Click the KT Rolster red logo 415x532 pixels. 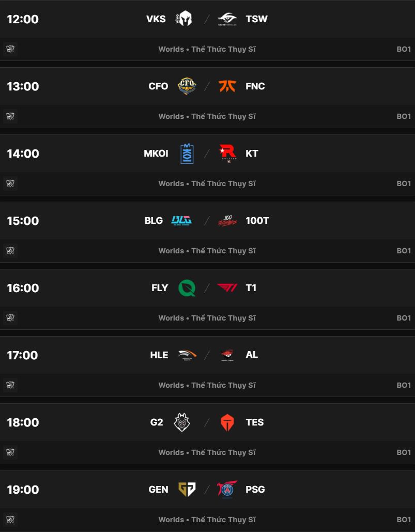[x=227, y=154]
